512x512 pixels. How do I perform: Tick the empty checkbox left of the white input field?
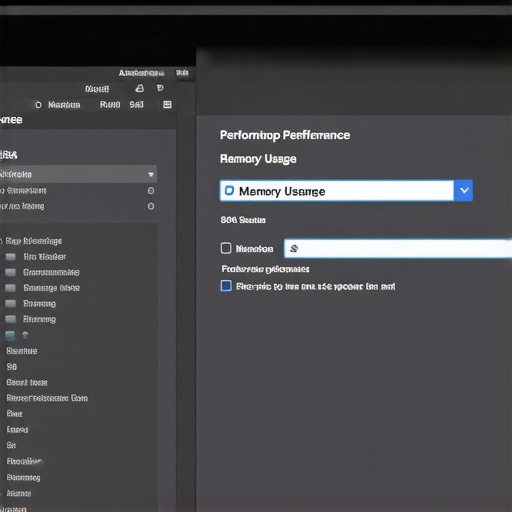(226, 248)
